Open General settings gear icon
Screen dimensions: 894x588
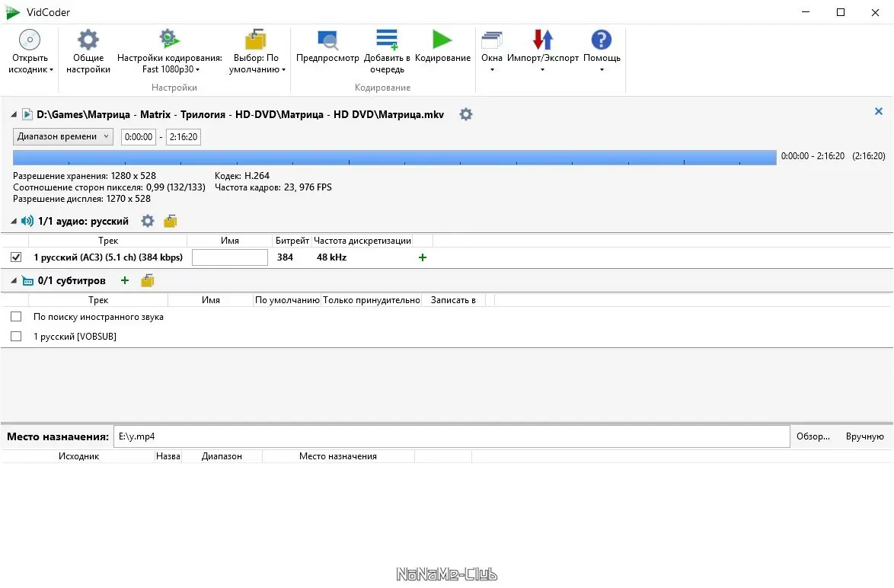click(x=88, y=40)
